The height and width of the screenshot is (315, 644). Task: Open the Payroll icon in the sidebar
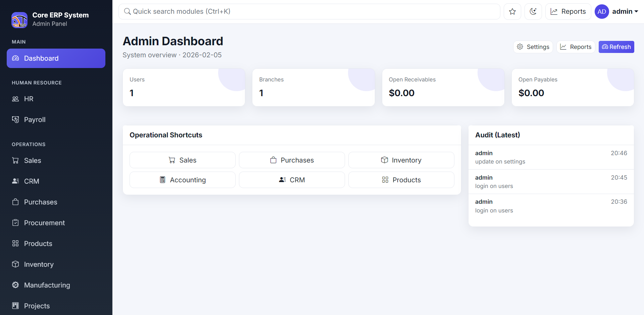tap(15, 120)
